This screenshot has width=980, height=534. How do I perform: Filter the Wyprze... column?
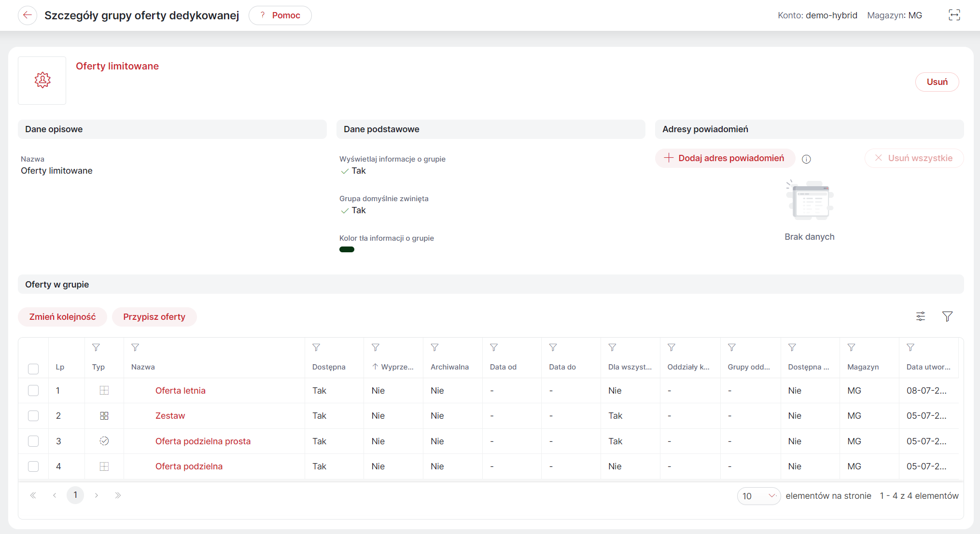[x=376, y=347]
